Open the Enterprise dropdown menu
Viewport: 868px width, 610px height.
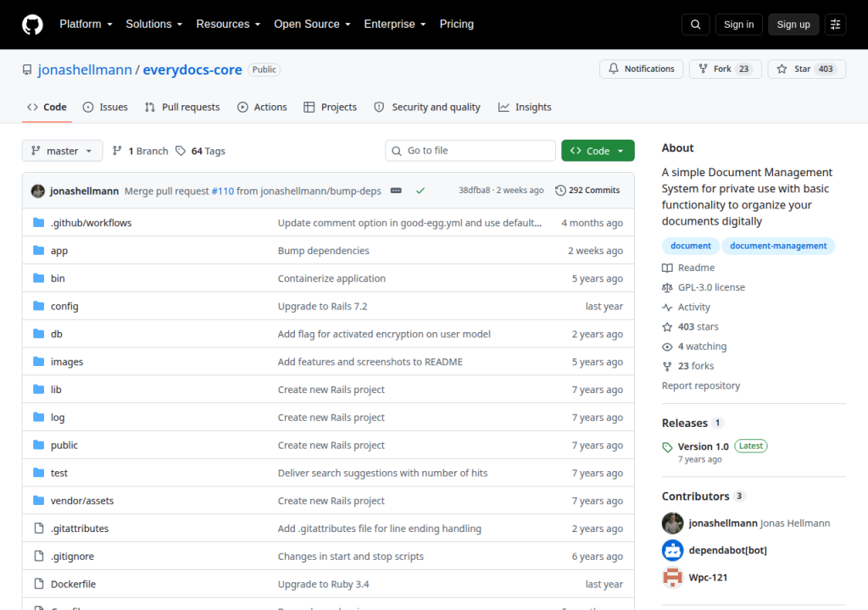pyautogui.click(x=395, y=25)
